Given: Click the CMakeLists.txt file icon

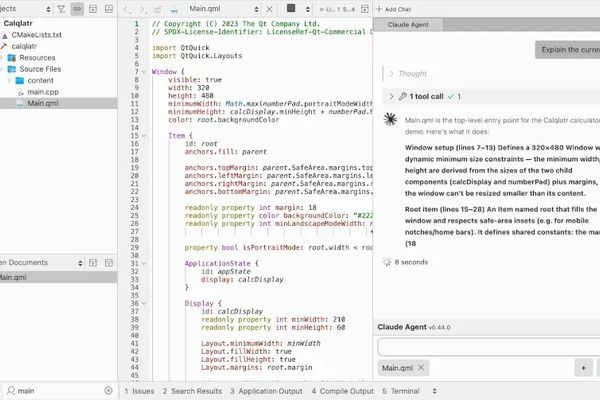Looking at the screenshot, I should [5, 36].
